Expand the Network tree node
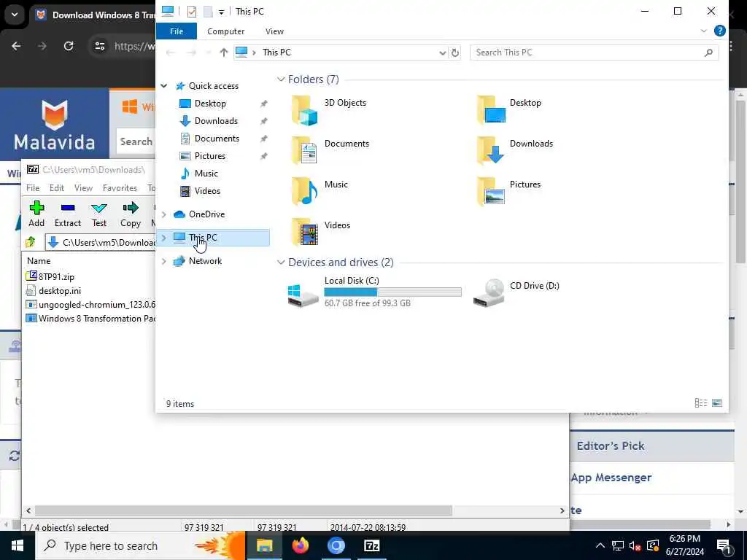 (164, 261)
